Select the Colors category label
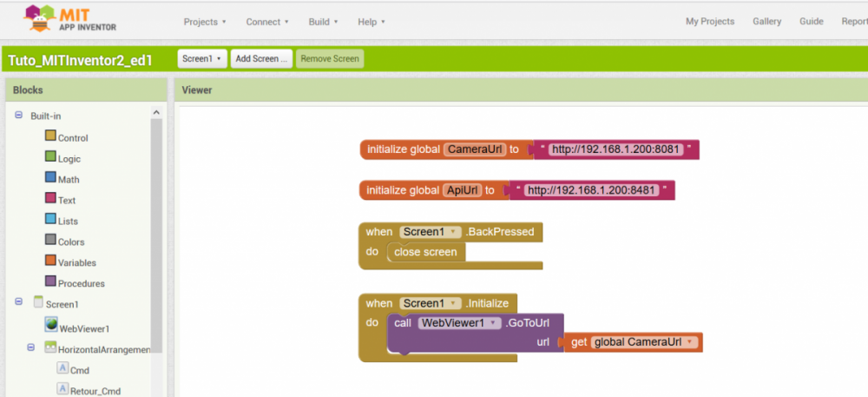The image size is (868, 397). click(71, 242)
